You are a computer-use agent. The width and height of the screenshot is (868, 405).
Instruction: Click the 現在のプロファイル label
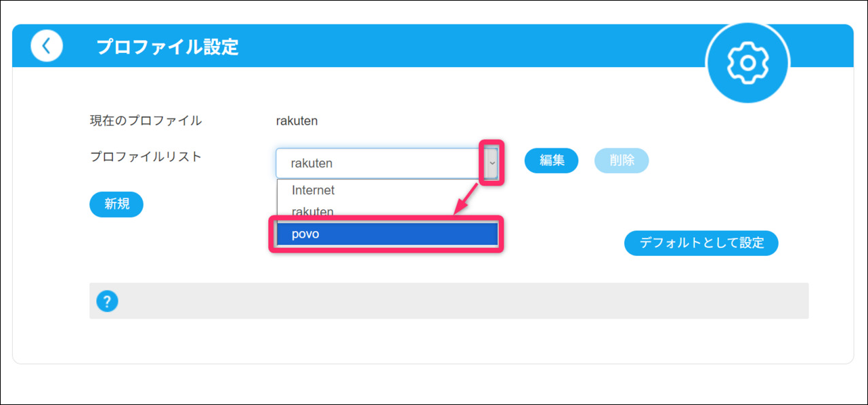pyautogui.click(x=146, y=121)
